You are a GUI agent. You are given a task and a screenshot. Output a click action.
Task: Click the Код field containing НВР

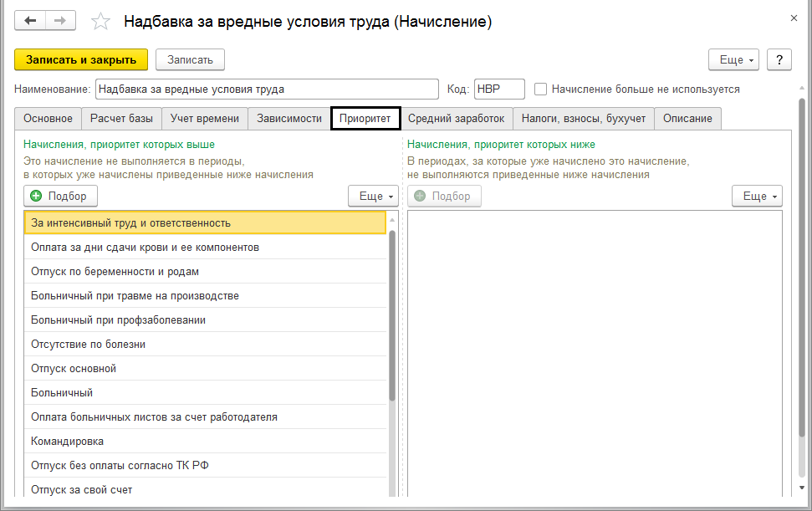tap(498, 89)
